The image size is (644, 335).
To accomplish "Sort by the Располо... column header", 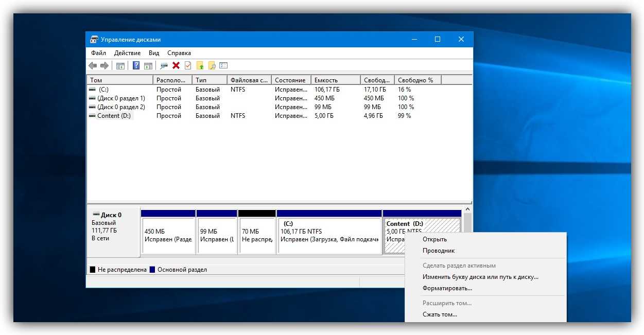I will [x=173, y=80].
